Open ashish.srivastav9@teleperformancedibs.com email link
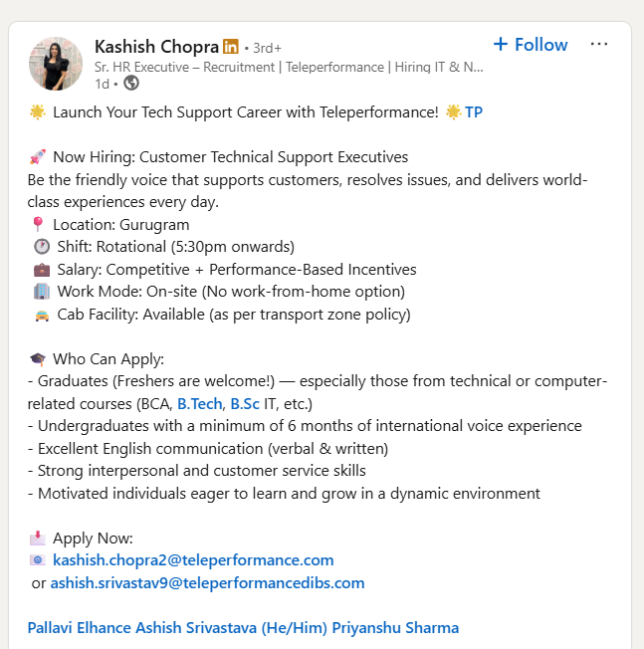The height and width of the screenshot is (649, 644). pyautogui.click(x=207, y=582)
